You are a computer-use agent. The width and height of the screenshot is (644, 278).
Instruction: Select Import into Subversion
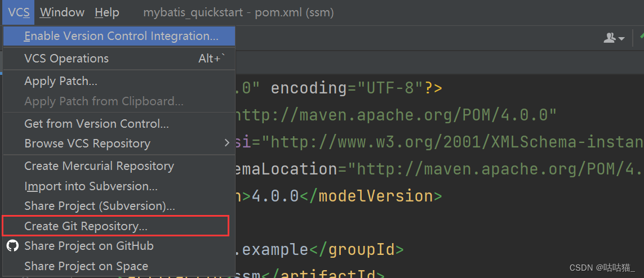[x=119, y=186]
